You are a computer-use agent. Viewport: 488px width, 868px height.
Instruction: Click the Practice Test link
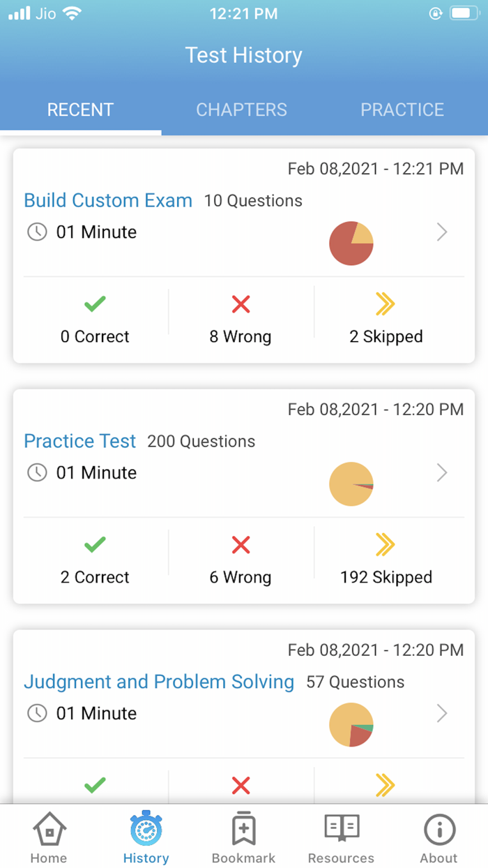tap(79, 441)
